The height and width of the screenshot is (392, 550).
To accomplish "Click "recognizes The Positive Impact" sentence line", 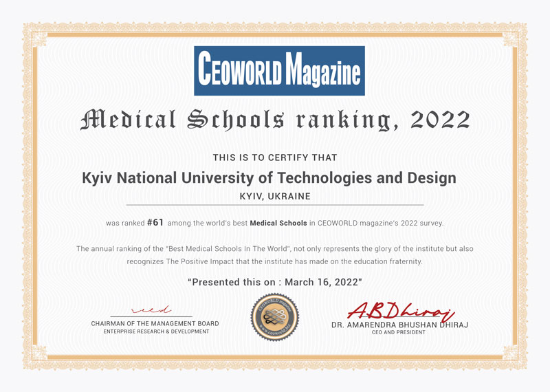I will [274, 261].
